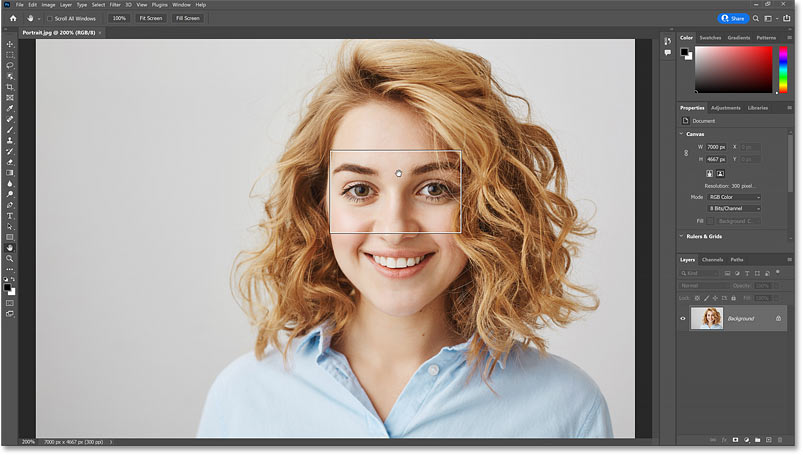
Task: Open the search magnifier icon near Share
Action: click(756, 18)
